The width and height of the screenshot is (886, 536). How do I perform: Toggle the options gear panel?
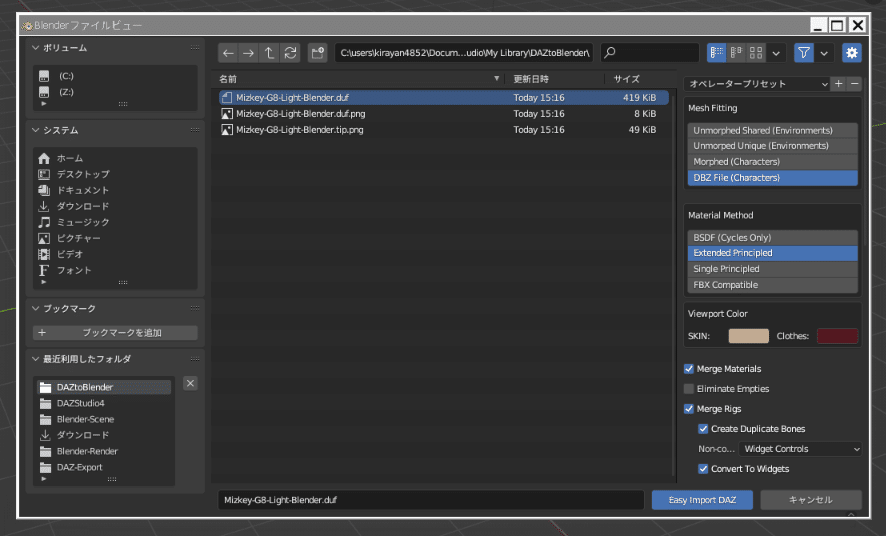click(x=852, y=53)
